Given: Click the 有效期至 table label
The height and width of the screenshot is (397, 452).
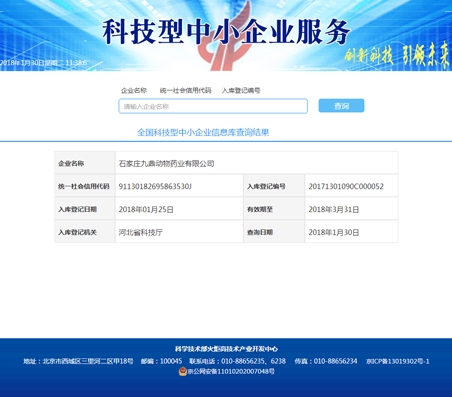Looking at the screenshot, I should click(x=260, y=209).
